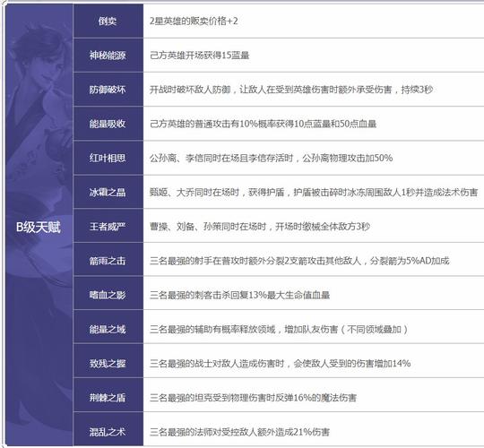Select the 倒卖 talent name cell
The image size is (484, 448).
click(108, 21)
